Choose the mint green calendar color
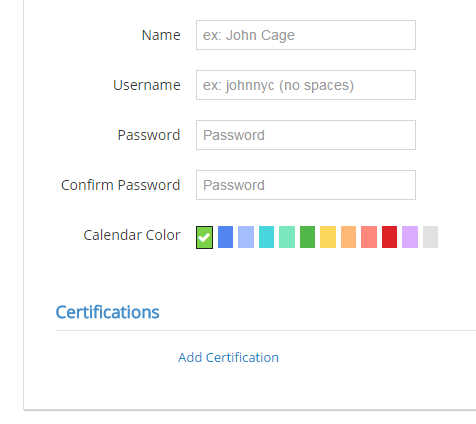The image size is (476, 424). pos(287,237)
